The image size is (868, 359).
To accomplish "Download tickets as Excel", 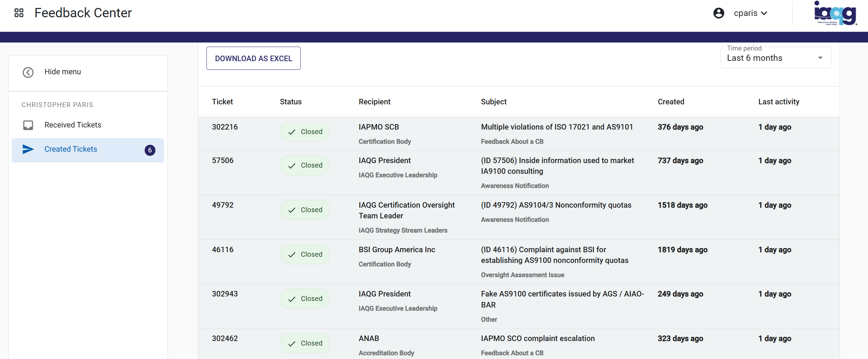I will (x=253, y=58).
